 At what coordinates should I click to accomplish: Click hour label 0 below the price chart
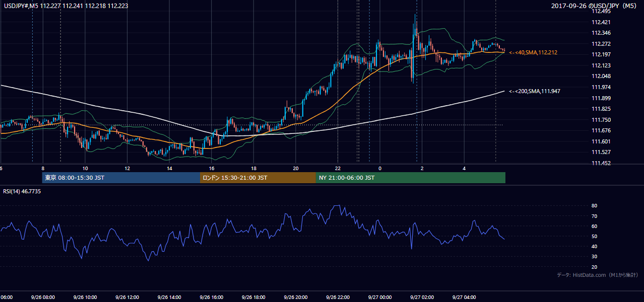[x=380, y=168]
